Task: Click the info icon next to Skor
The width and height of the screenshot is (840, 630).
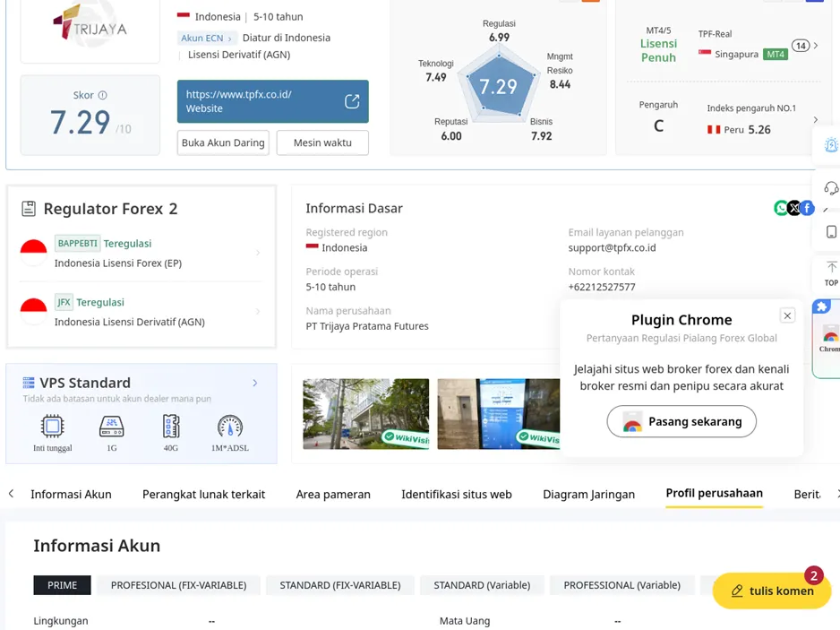Action: point(102,95)
